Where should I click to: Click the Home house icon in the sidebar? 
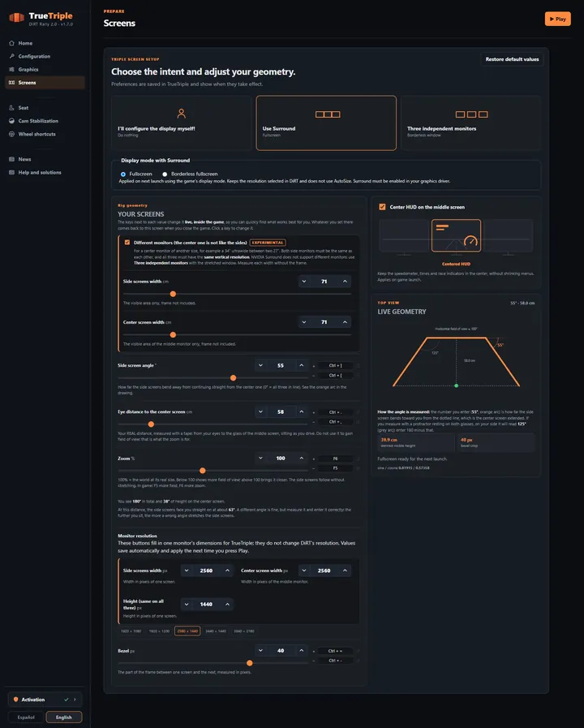point(11,43)
